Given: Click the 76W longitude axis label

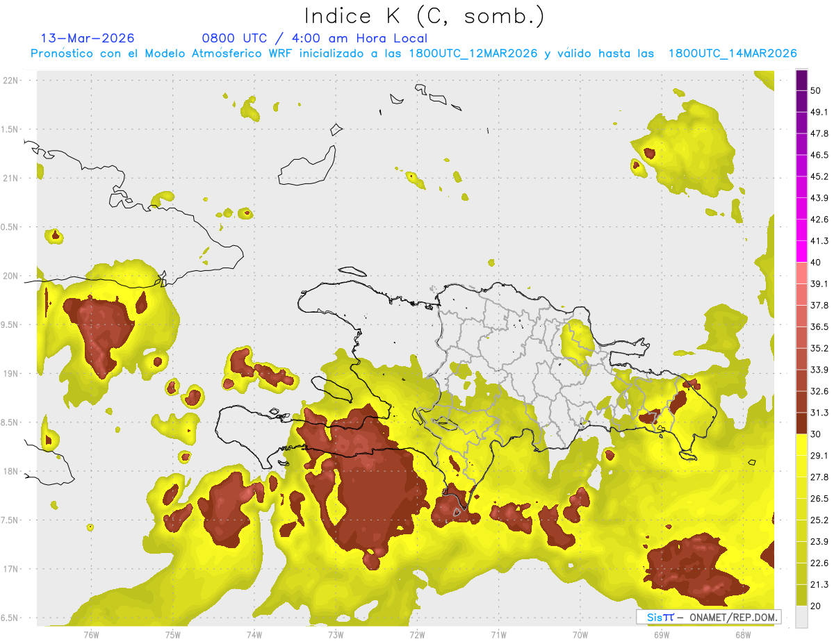Looking at the screenshot, I should [91, 634].
